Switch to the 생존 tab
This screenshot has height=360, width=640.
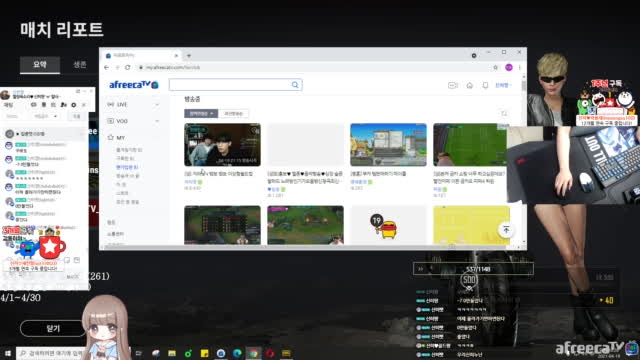point(80,64)
